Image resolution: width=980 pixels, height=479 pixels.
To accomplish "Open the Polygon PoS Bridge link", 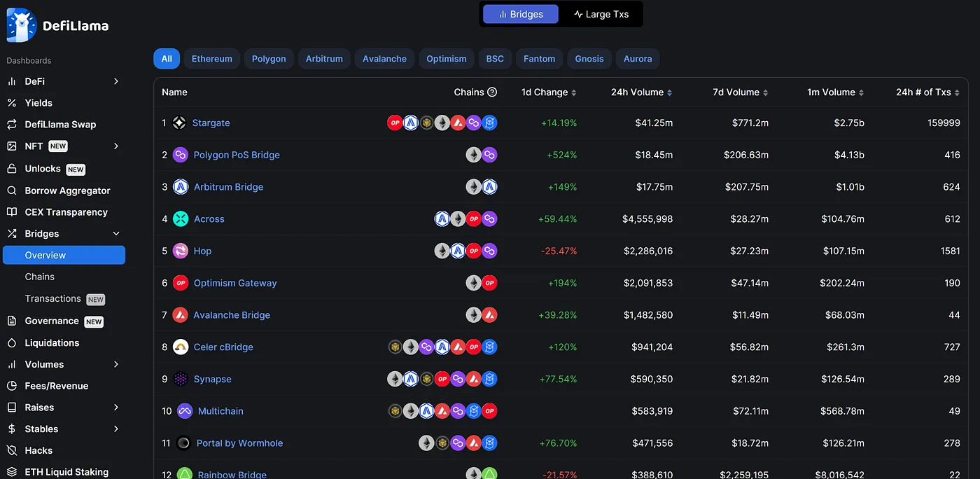I will tap(237, 155).
